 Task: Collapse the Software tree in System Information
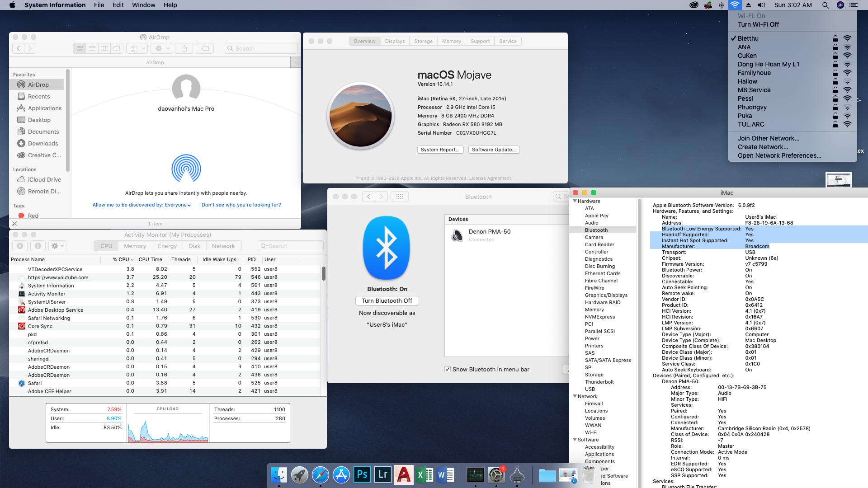pos(575,440)
